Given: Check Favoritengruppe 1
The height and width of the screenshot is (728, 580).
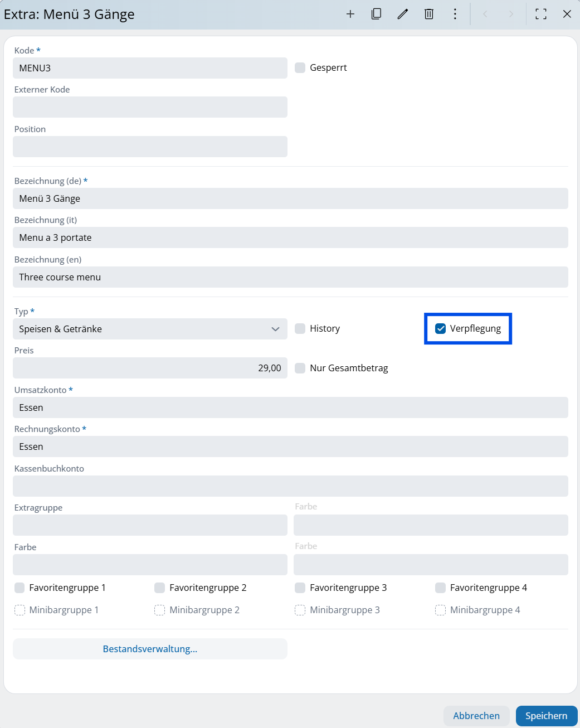Looking at the screenshot, I should (20, 588).
